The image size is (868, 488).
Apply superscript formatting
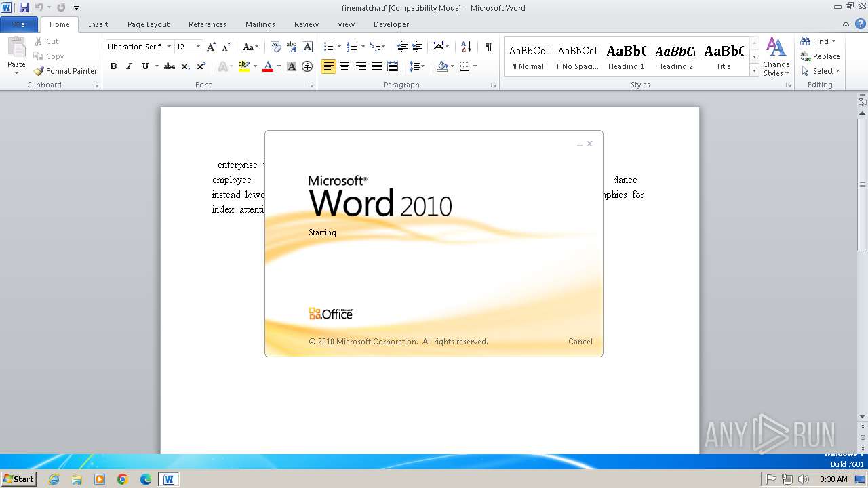201,66
